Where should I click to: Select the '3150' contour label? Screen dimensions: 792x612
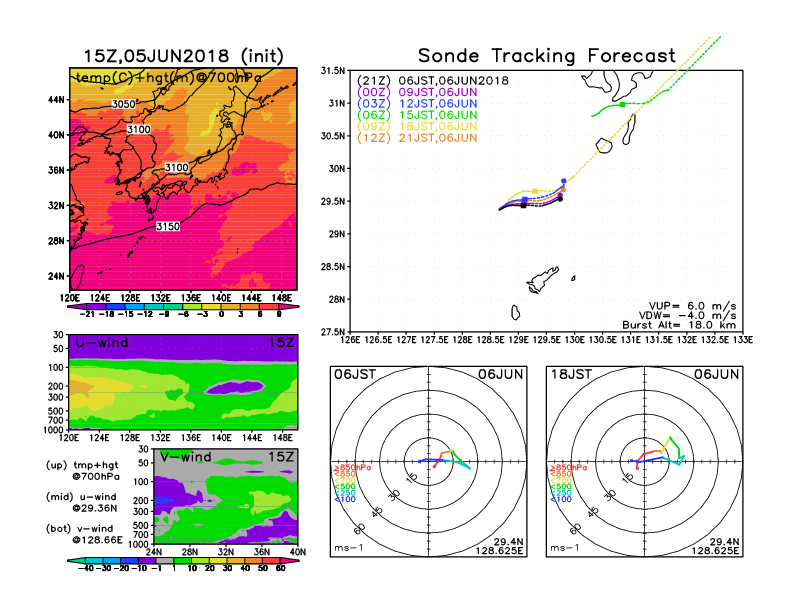168,226
